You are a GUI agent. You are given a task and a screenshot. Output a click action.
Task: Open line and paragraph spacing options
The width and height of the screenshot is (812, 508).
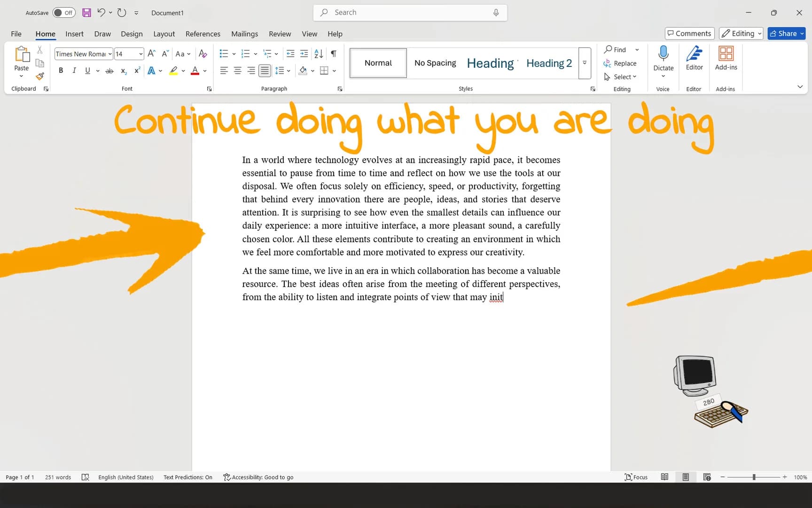coord(282,71)
